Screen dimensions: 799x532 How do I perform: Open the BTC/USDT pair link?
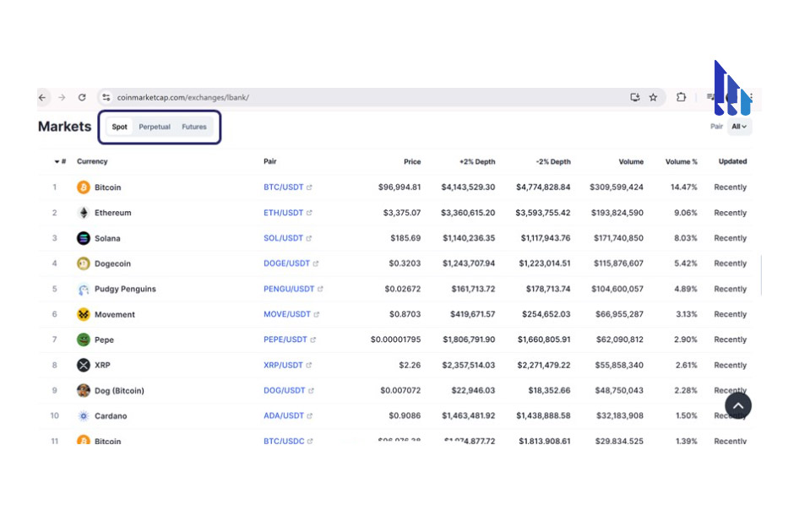point(283,187)
